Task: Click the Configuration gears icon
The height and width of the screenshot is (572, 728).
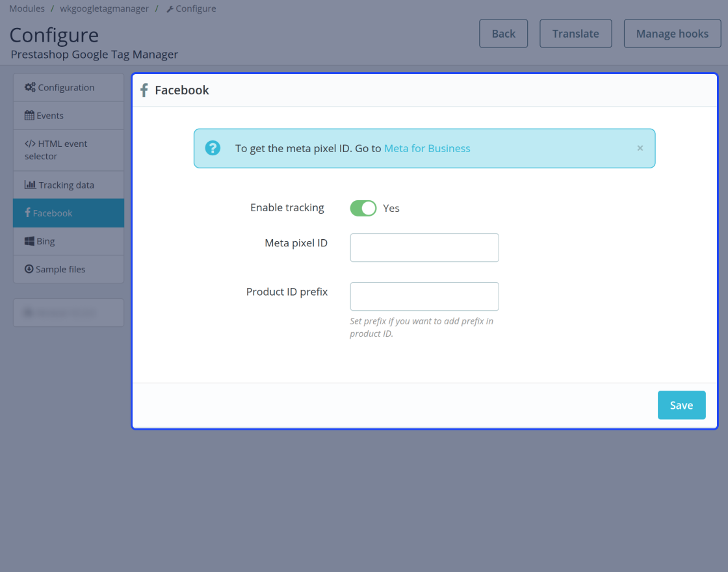Action: pyautogui.click(x=30, y=87)
